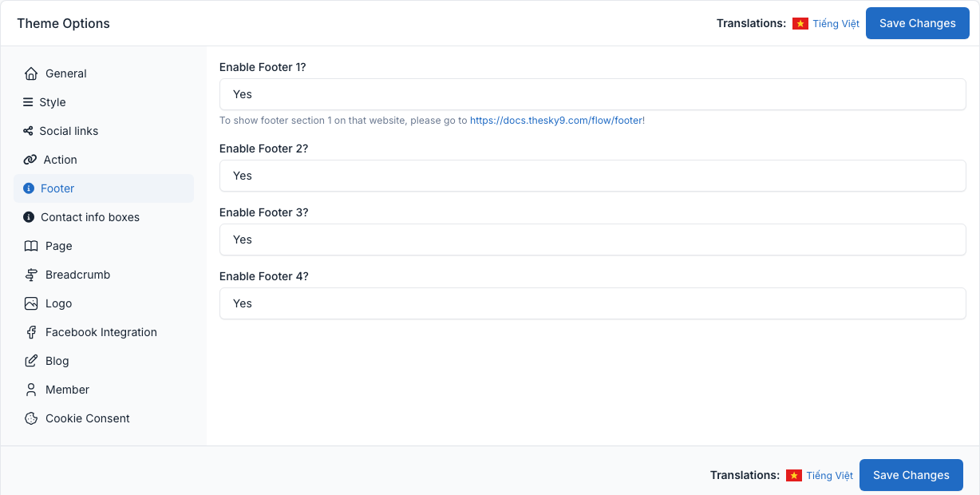Click the Enable Footer 1? label

(x=263, y=67)
